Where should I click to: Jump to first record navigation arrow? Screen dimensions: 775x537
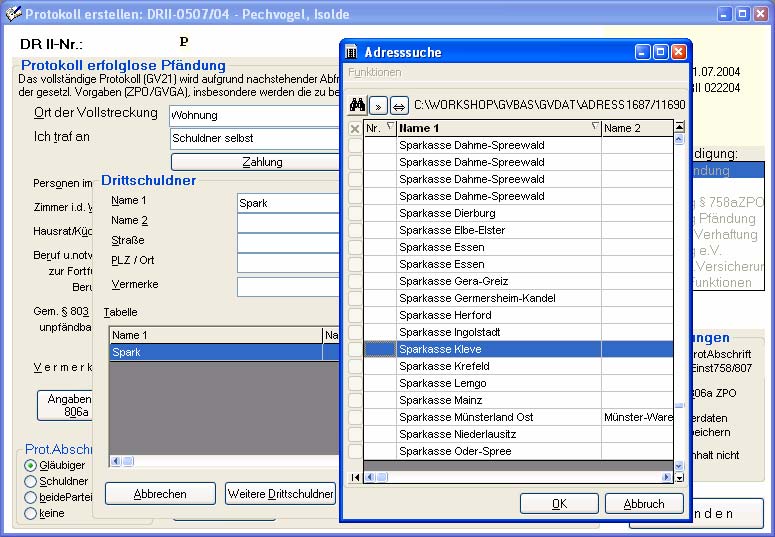pos(355,477)
